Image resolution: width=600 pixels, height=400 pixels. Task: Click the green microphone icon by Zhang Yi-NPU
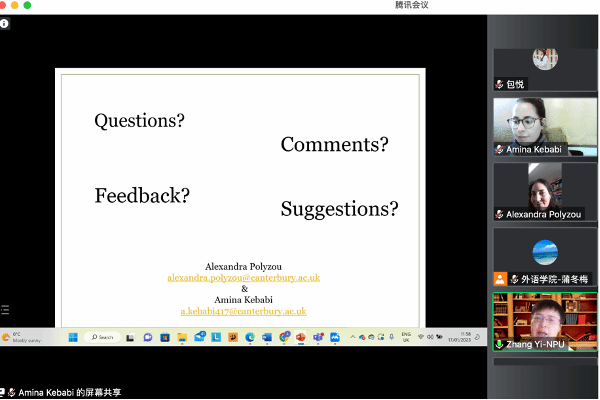pos(499,343)
